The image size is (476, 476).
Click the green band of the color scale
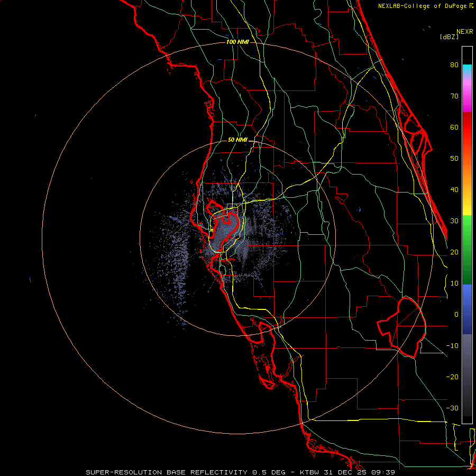(x=467, y=250)
